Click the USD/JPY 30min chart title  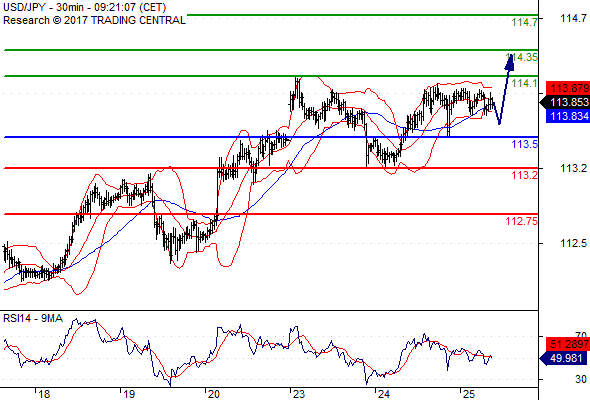[x=85, y=7]
